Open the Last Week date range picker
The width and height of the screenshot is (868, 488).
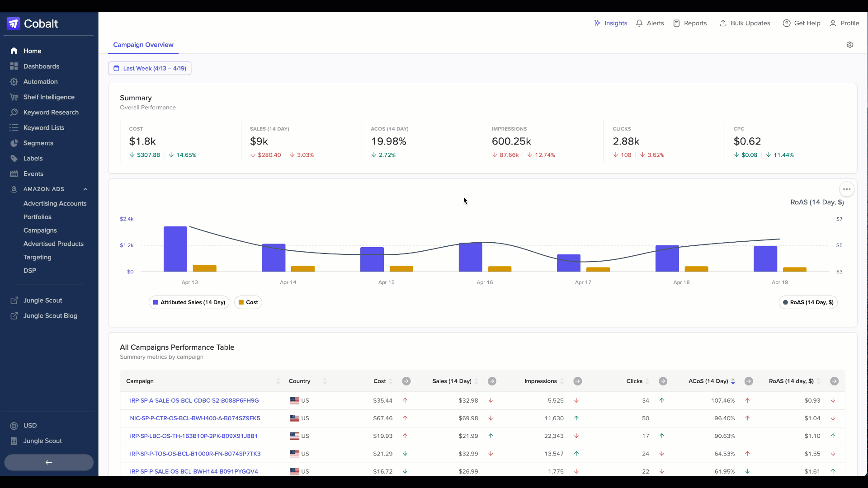[150, 68]
